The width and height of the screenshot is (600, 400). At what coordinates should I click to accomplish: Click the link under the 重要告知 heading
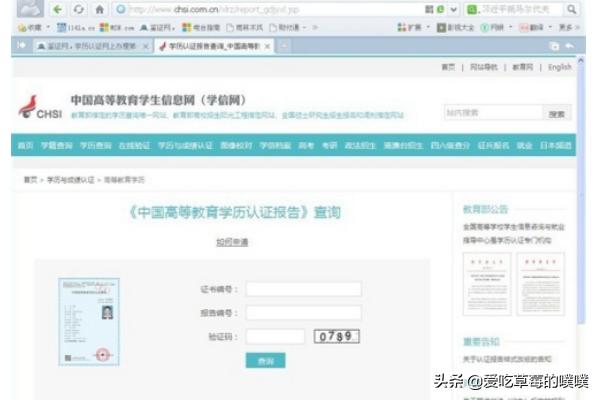click(x=507, y=359)
